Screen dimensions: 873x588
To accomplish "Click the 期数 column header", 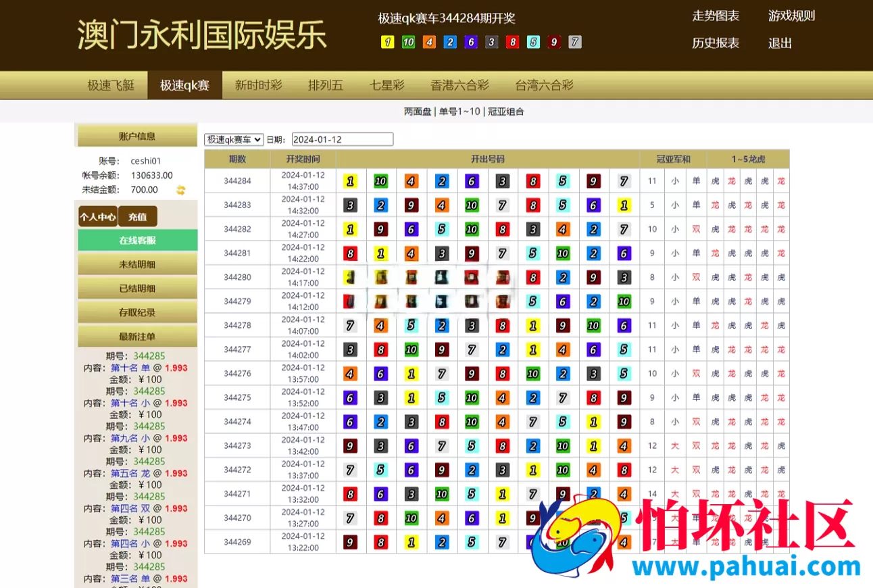I will tap(237, 160).
